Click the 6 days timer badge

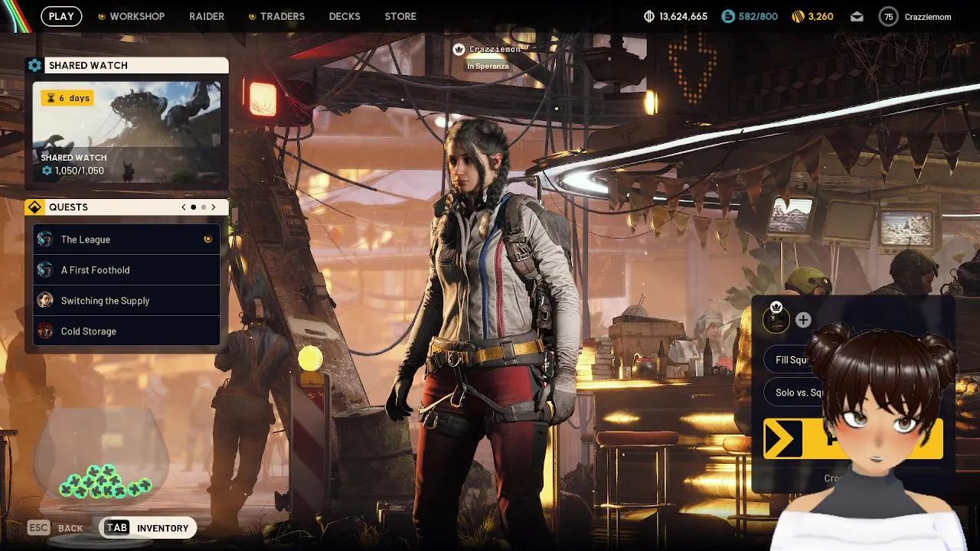point(67,98)
